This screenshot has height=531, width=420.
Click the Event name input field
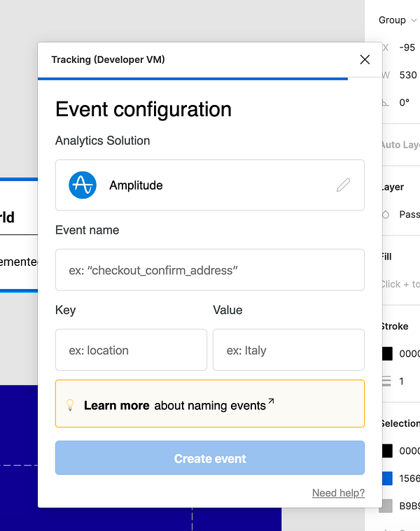[x=210, y=270]
